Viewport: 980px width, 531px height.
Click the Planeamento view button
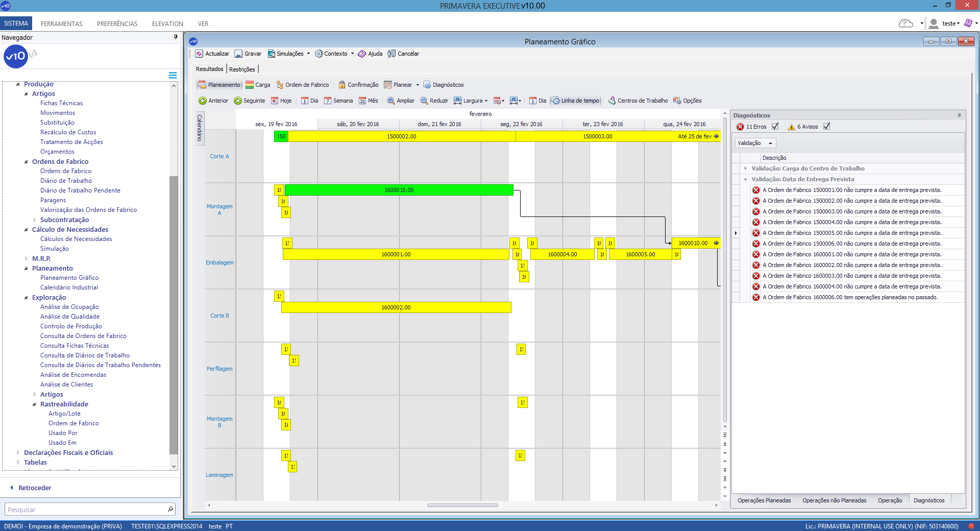coord(219,85)
